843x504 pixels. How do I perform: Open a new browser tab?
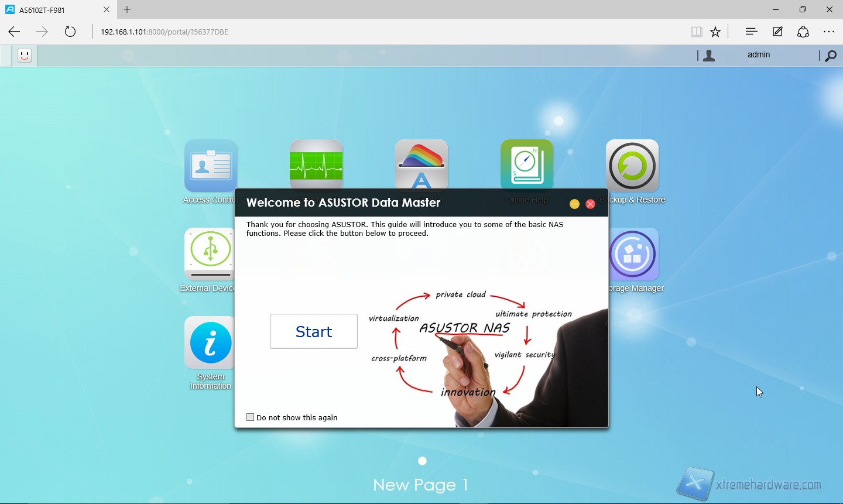pos(127,9)
